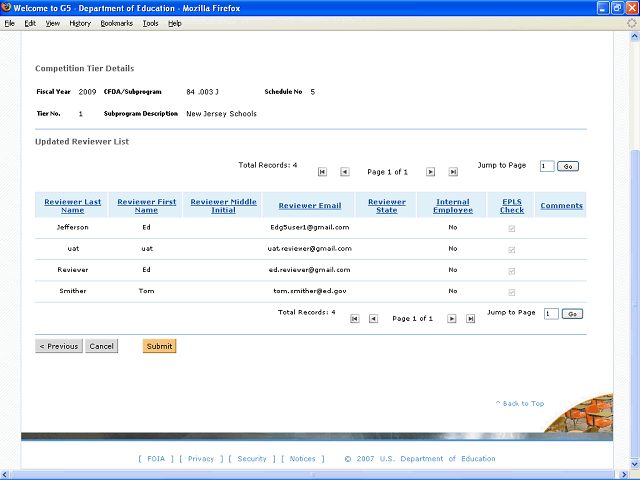Select email uat.reviewer@gmail.com
Viewport: 640px width, 480px height.
310,249
